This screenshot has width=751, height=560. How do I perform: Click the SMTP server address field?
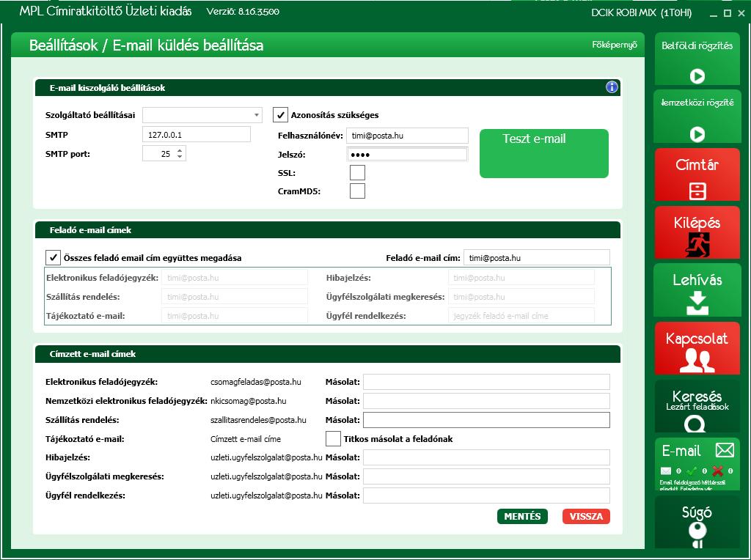click(197, 134)
